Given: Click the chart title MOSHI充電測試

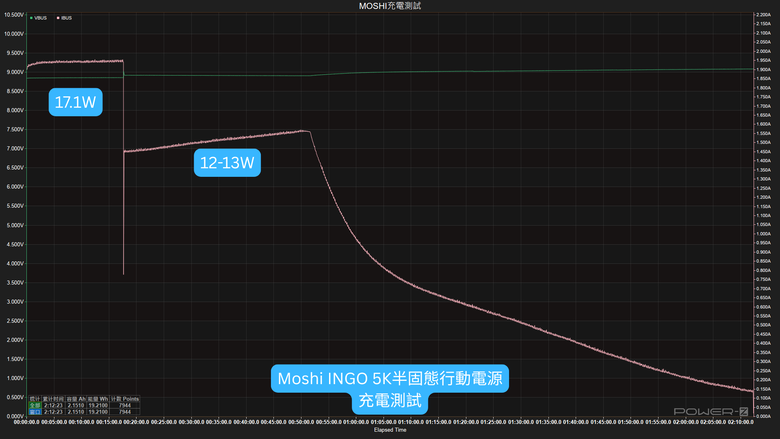Looking at the screenshot, I should click(x=390, y=6).
